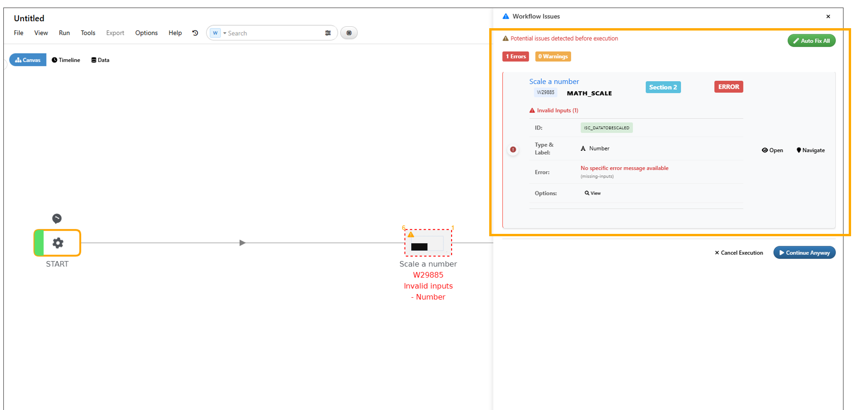Click the Scale a number link
Screen dimensions: 868x410
point(554,82)
